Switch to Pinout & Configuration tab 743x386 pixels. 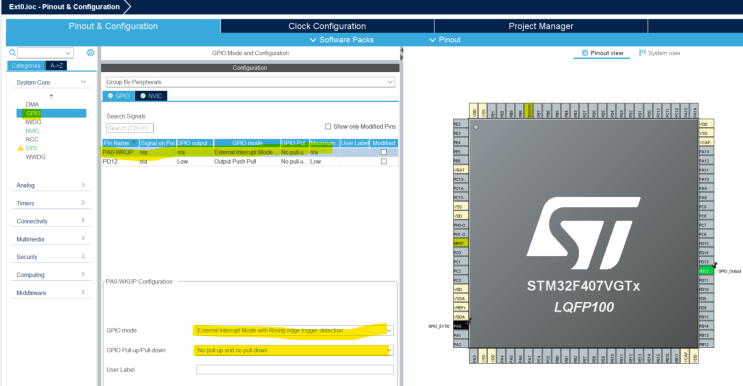[113, 26]
